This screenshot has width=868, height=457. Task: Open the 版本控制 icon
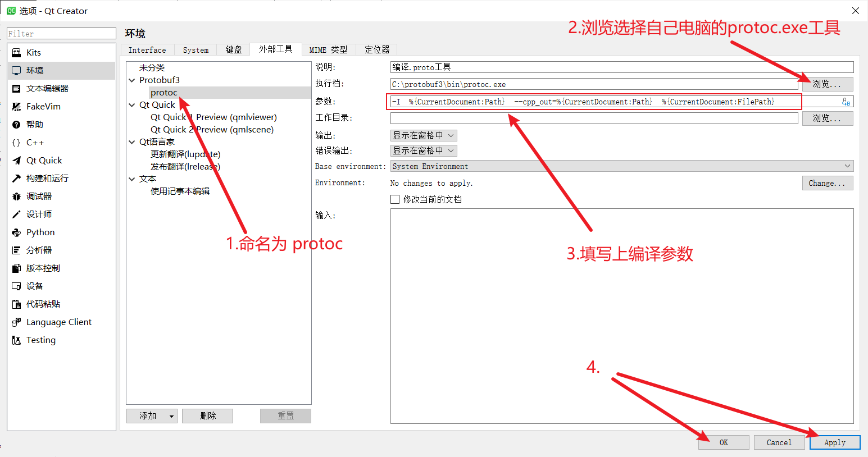[x=16, y=268]
